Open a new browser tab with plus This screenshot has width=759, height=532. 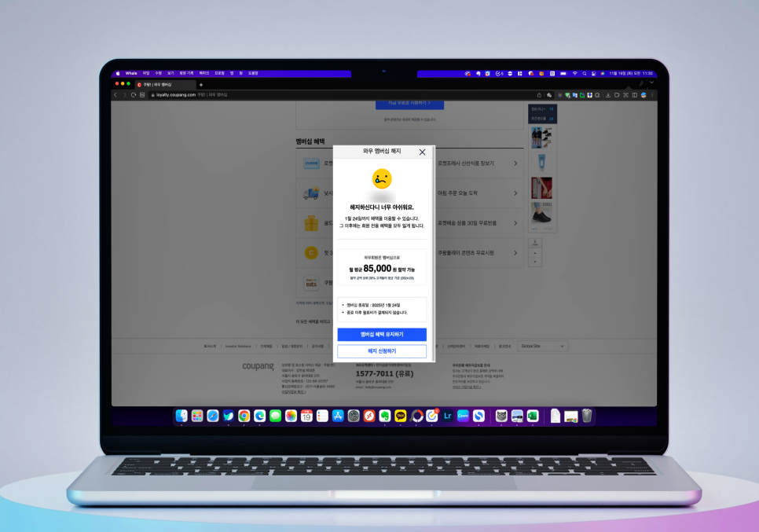[201, 85]
